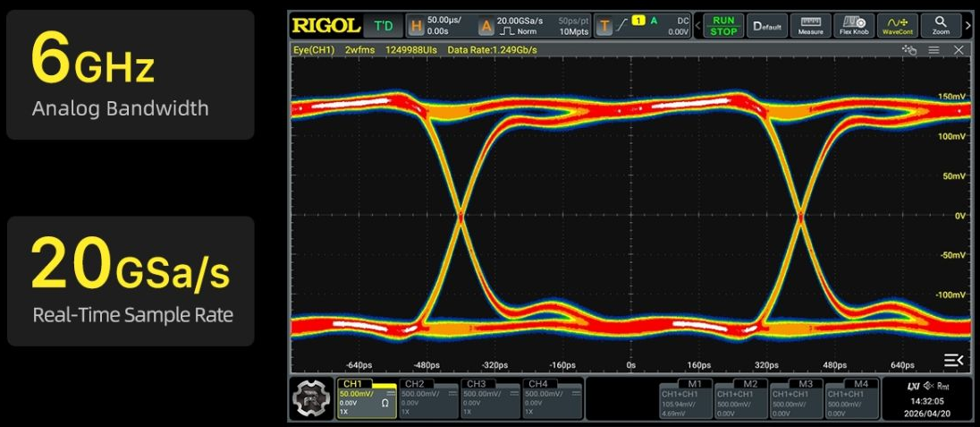
Task: Open the CH3 channel menu lines icon
Action: (x=514, y=393)
